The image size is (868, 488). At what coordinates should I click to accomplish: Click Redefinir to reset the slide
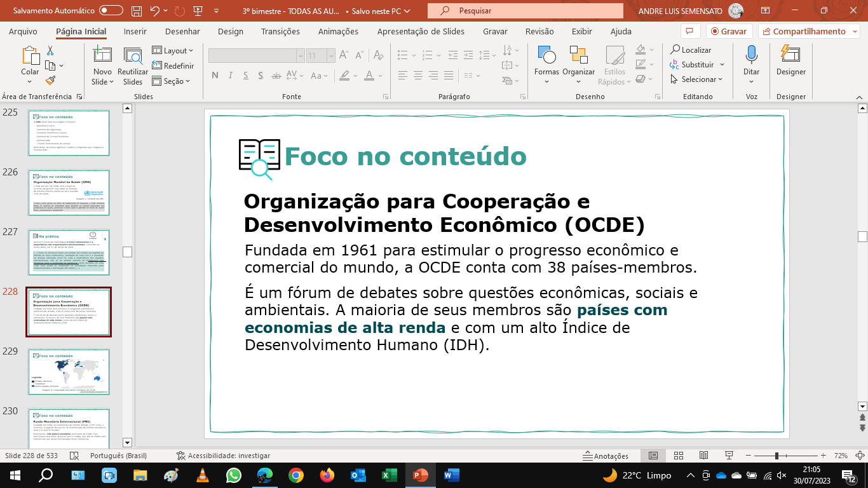tap(173, 65)
